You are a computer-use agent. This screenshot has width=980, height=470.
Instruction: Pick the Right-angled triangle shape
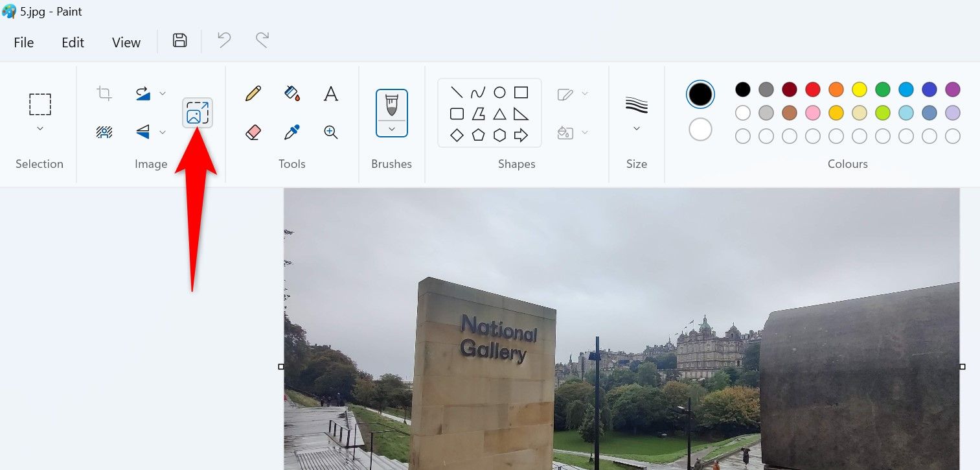tap(521, 114)
